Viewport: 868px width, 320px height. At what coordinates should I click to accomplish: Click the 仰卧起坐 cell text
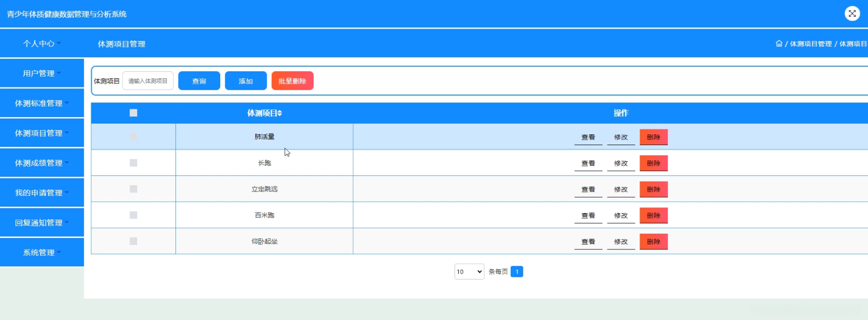265,241
